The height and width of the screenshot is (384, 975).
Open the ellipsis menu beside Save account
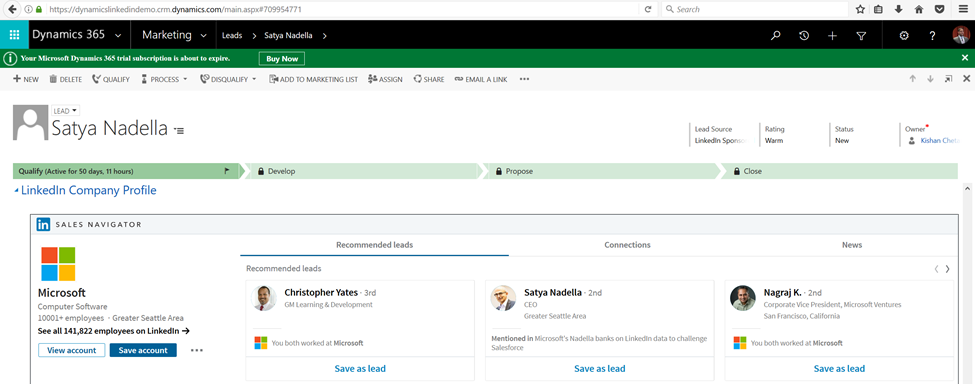pyautogui.click(x=196, y=350)
